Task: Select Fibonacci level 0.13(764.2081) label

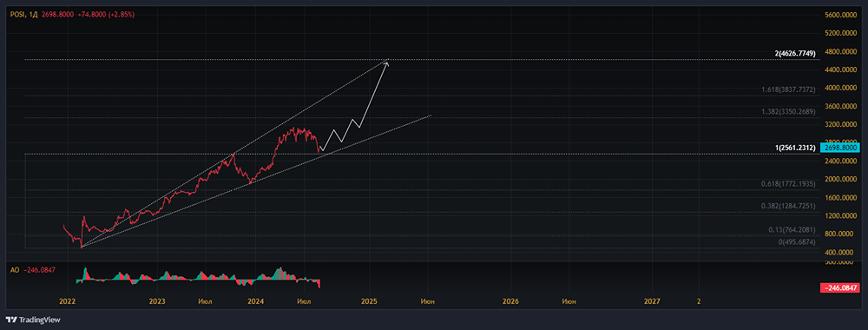Action: coord(792,230)
